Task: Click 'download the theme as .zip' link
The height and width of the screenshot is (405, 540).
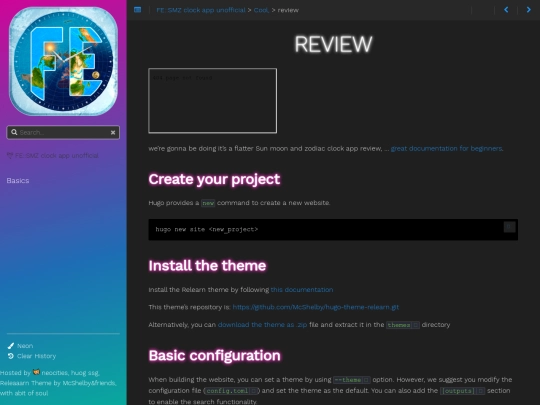Action: coord(262,325)
